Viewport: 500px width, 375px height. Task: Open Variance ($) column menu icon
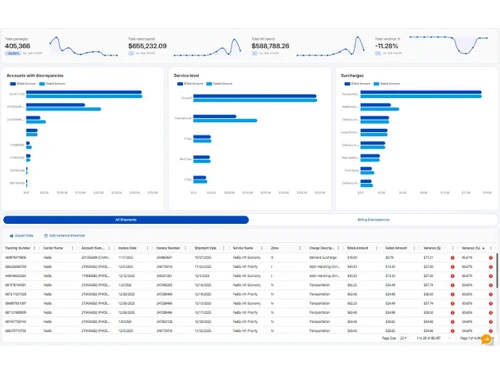click(453, 248)
